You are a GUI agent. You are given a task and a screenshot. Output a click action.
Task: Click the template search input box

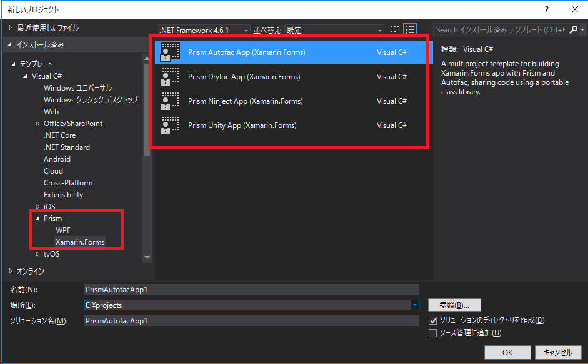(501, 29)
